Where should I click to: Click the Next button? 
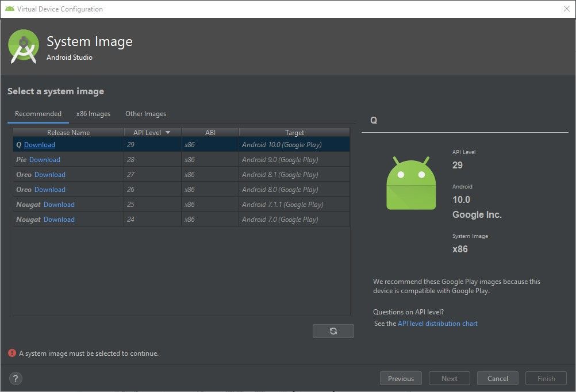[449, 378]
